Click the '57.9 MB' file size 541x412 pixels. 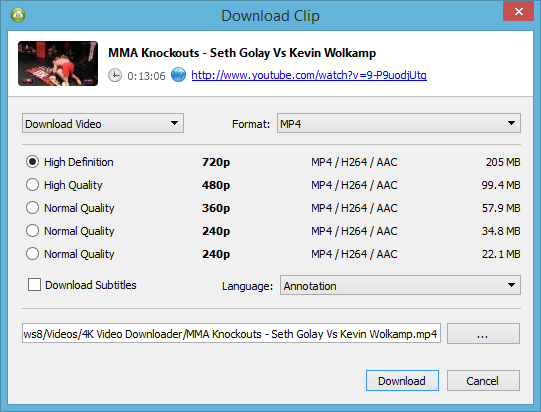(501, 208)
